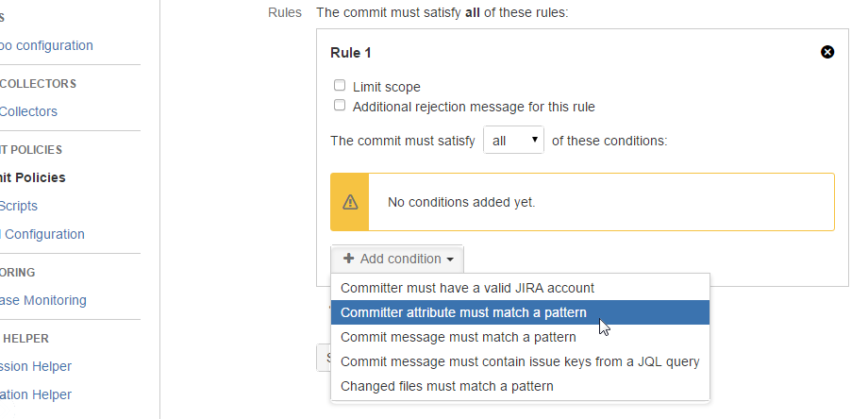Viewport: 868px width, 419px height.
Task: Enable the Limit scope checkbox
Action: coord(340,86)
